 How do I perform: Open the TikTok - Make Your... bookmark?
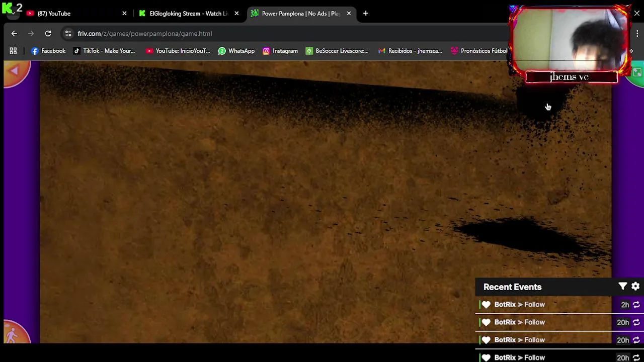point(104,51)
